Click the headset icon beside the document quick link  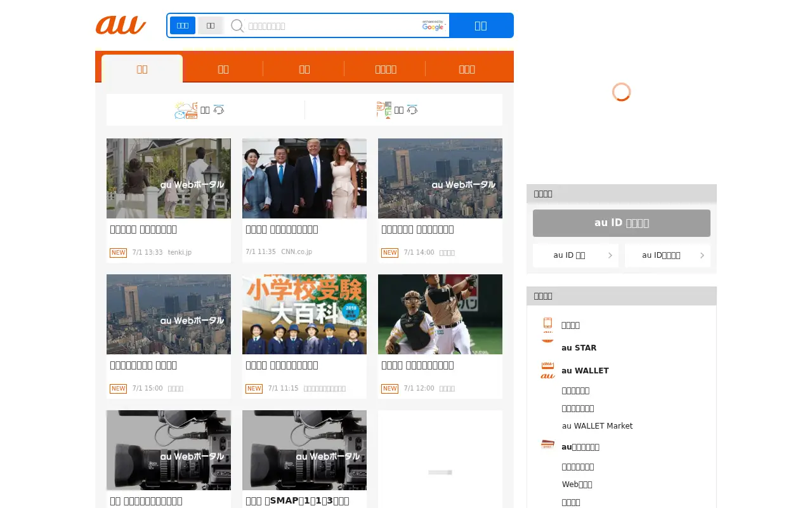(412, 110)
